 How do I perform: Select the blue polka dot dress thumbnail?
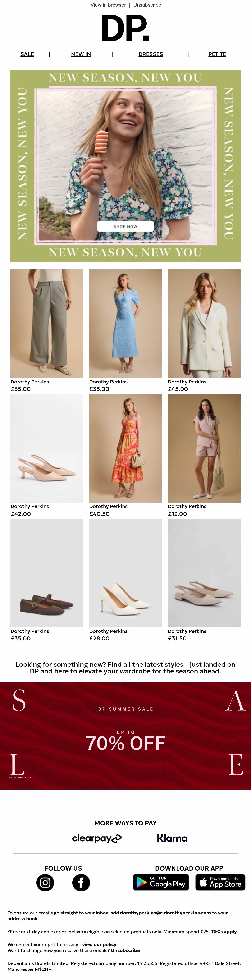point(125,324)
